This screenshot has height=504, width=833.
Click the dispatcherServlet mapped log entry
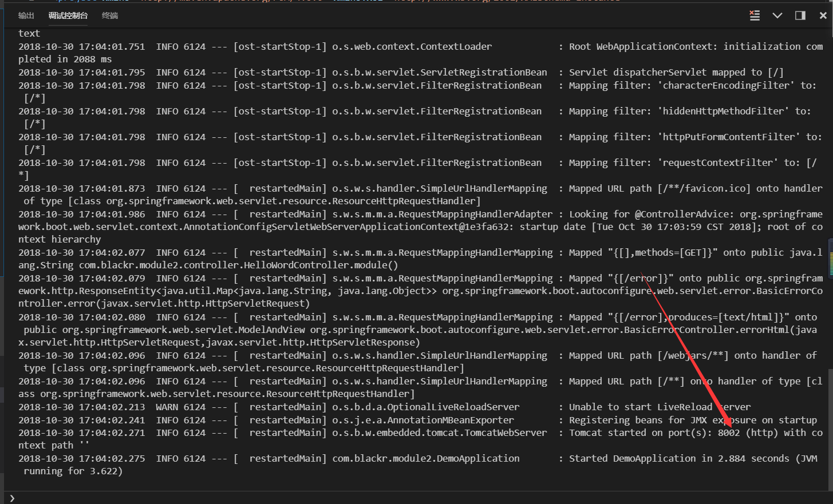(x=401, y=72)
